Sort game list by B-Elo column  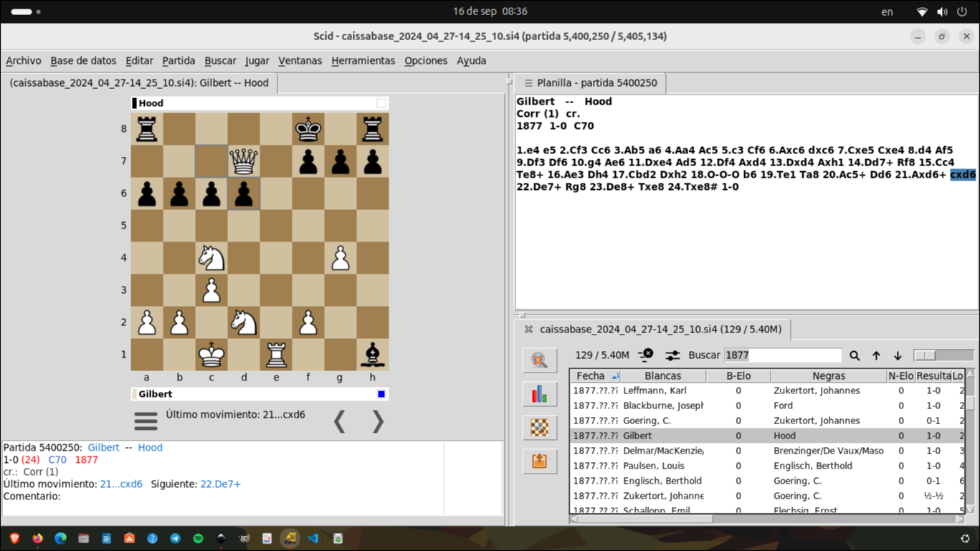738,376
